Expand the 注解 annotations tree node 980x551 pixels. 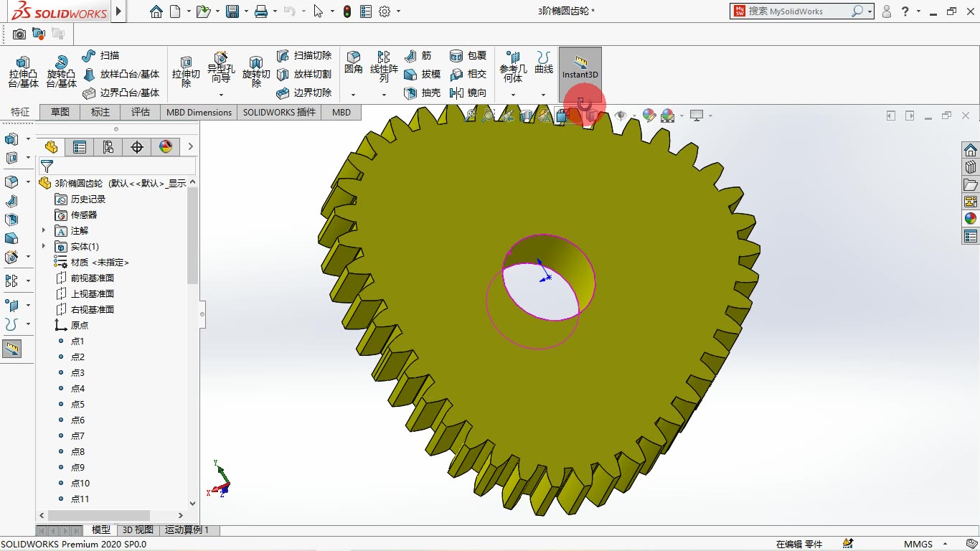[x=44, y=230]
